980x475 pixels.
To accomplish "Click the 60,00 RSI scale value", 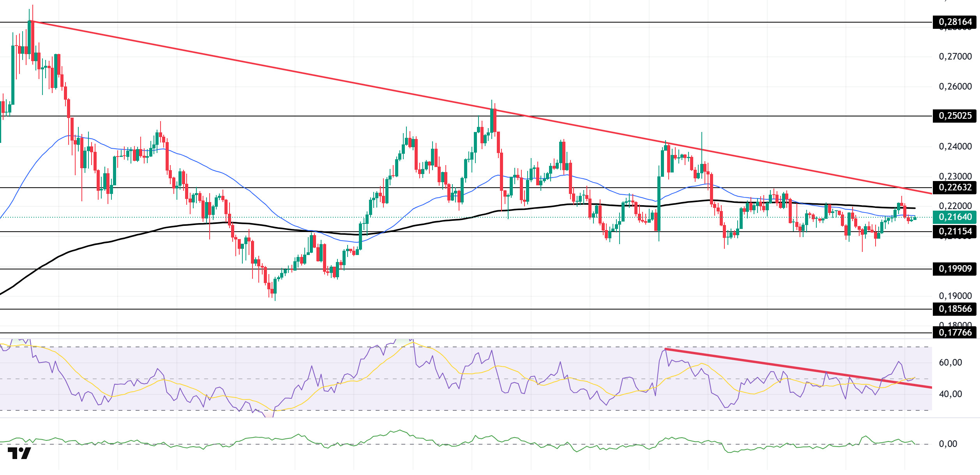I will coord(950,363).
